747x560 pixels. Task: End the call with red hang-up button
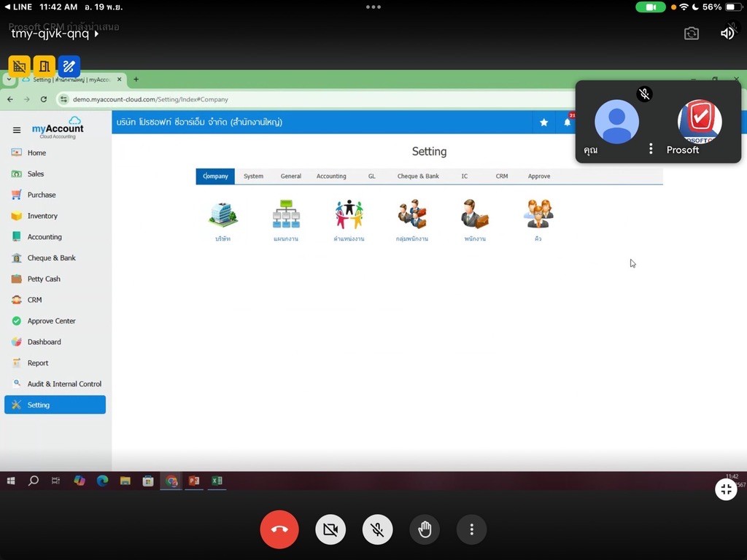pyautogui.click(x=279, y=529)
